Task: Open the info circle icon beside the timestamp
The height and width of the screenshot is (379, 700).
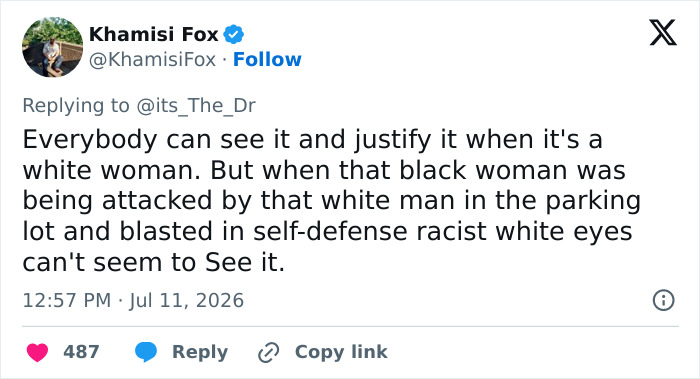Action: coord(663,300)
